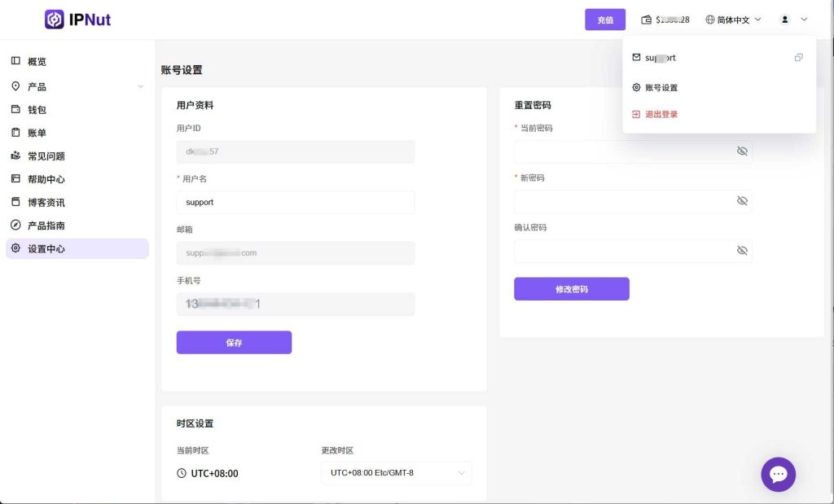Screen dimensions: 834x504
Task: Select 账号设置 in the user menu
Action: (661, 88)
